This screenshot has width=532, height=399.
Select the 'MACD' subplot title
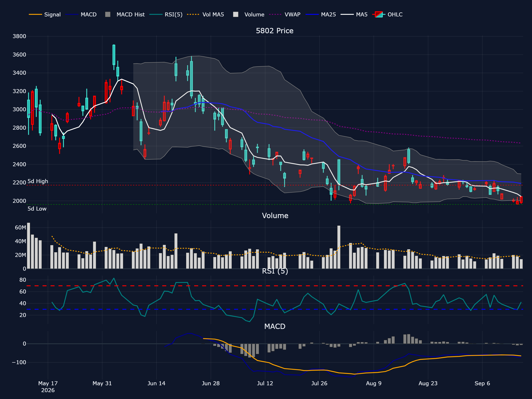pos(275,326)
